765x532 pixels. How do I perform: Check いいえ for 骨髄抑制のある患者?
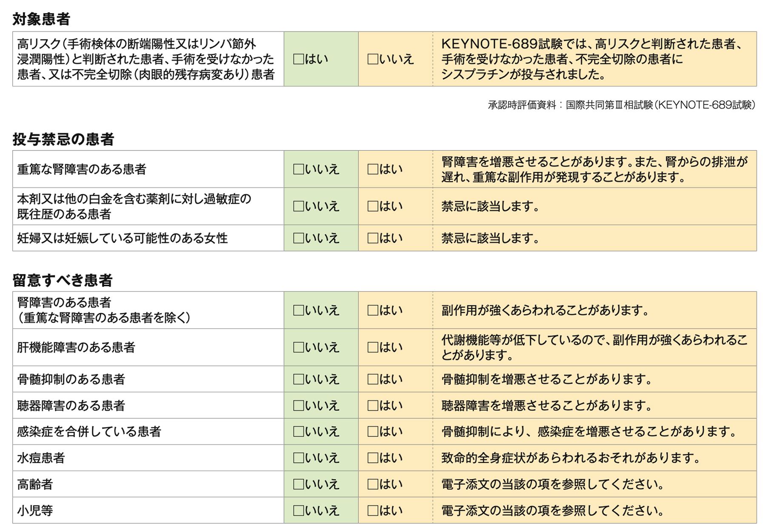[299, 379]
